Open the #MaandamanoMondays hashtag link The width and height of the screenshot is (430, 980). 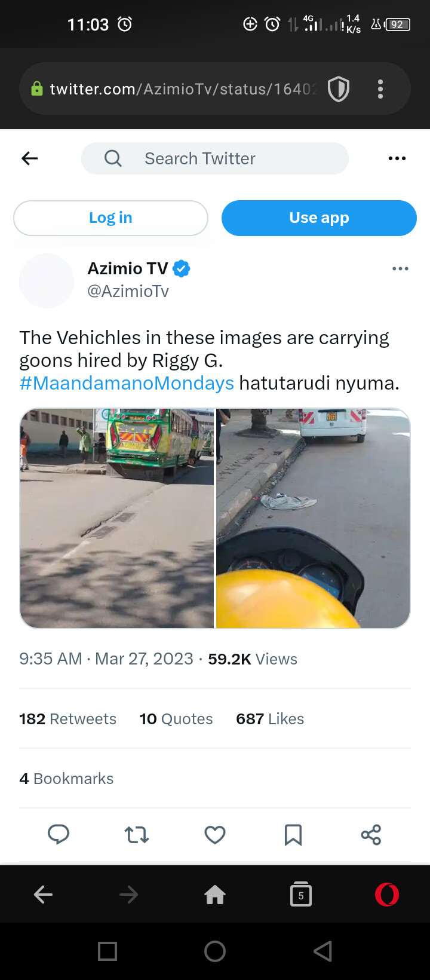point(127,383)
